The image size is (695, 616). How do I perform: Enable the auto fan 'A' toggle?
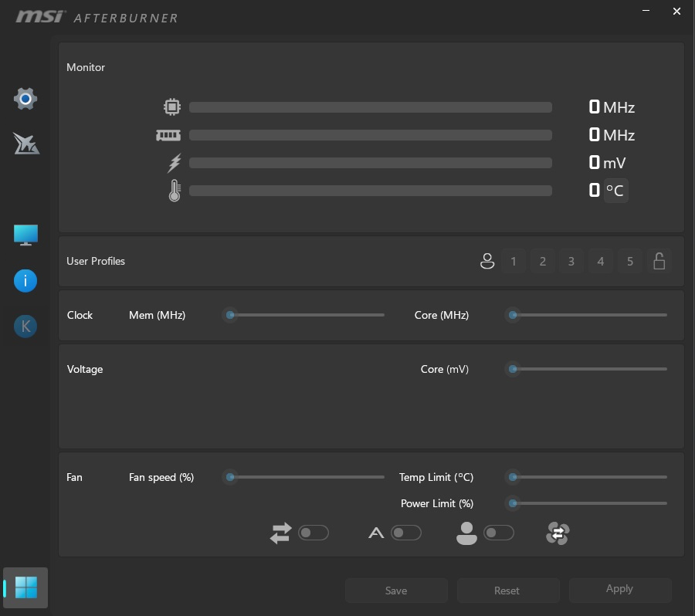(406, 533)
